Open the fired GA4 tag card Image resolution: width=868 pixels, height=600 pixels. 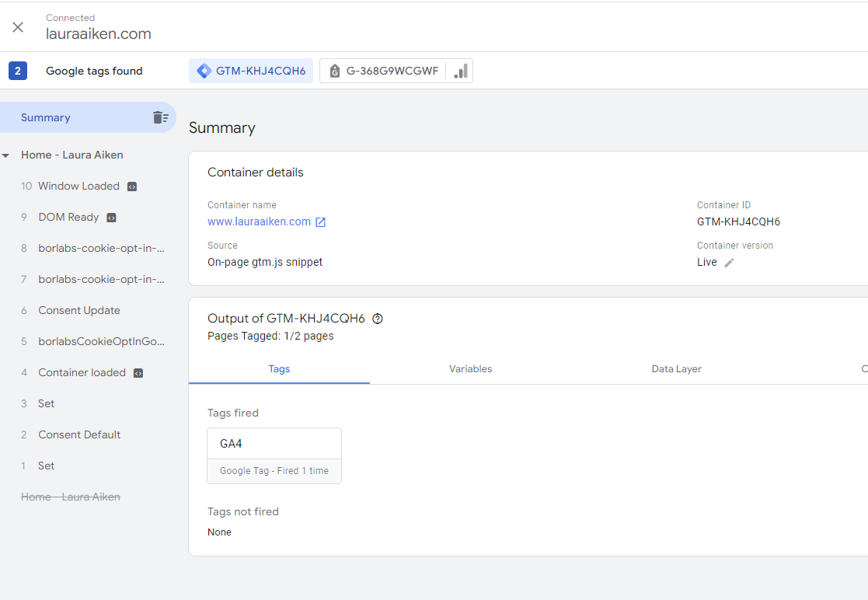pos(274,455)
